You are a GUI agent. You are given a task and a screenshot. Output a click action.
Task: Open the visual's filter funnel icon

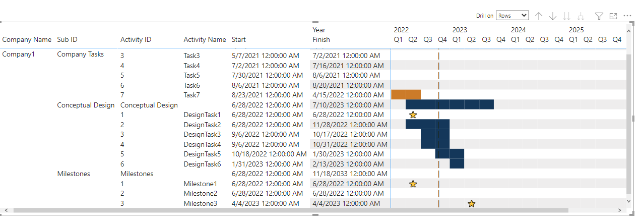pyautogui.click(x=599, y=16)
